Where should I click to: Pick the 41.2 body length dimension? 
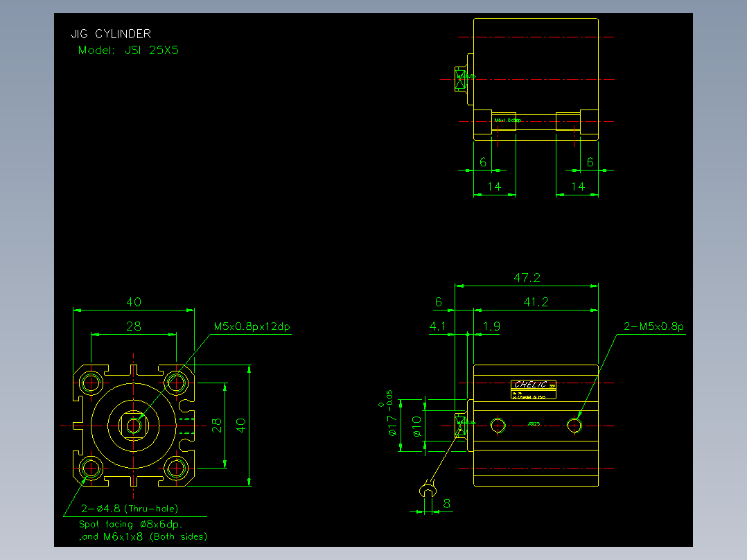click(x=536, y=301)
